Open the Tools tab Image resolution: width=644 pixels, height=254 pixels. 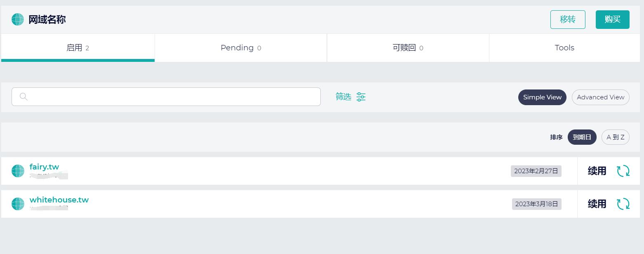point(564,48)
